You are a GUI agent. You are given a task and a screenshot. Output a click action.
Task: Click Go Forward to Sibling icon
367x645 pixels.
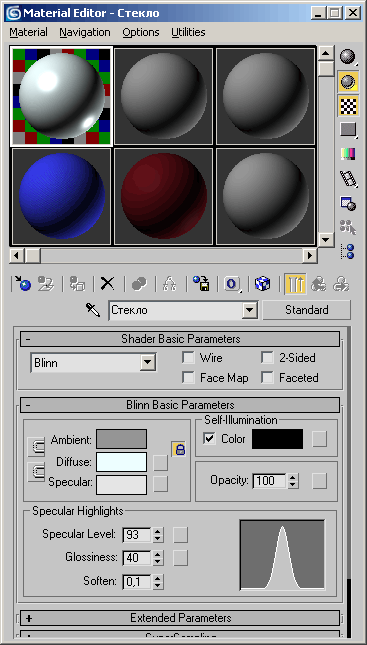341,284
